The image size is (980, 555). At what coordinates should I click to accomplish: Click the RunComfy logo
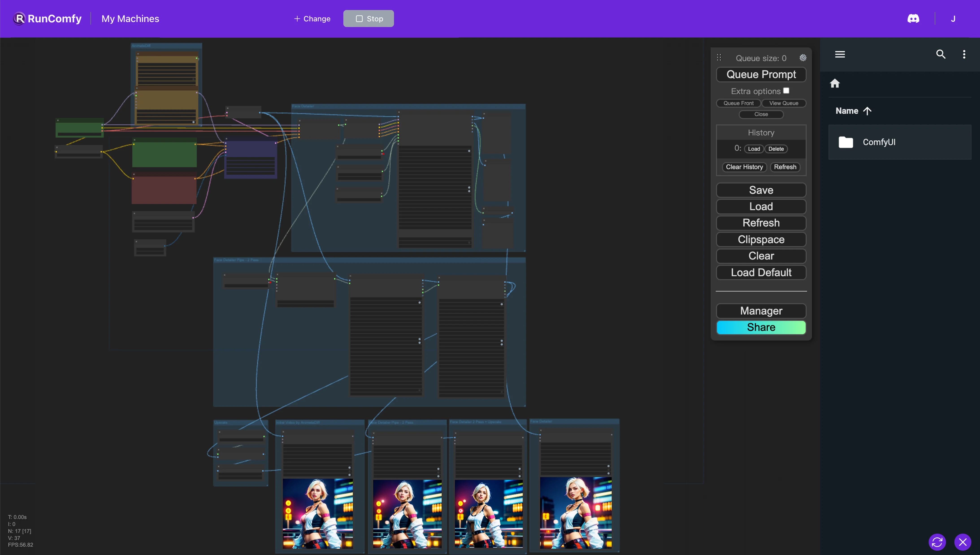click(47, 19)
